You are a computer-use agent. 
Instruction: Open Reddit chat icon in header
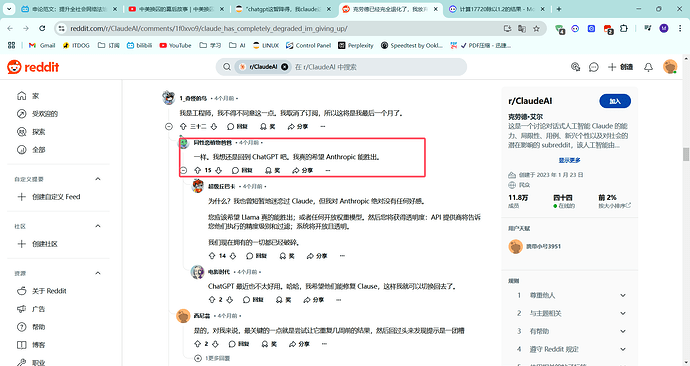coord(594,67)
